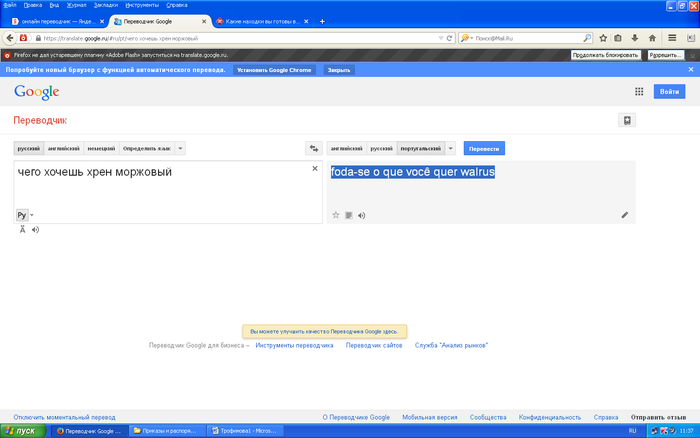700x438 pixels.
Task: Click 'Установить Google Chrome' button
Action: pyautogui.click(x=274, y=70)
